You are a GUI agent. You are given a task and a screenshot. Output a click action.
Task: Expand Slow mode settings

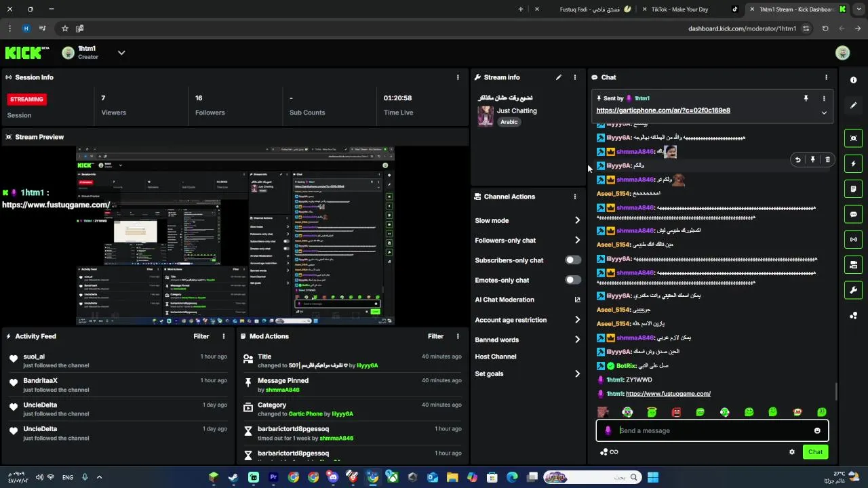tap(578, 220)
